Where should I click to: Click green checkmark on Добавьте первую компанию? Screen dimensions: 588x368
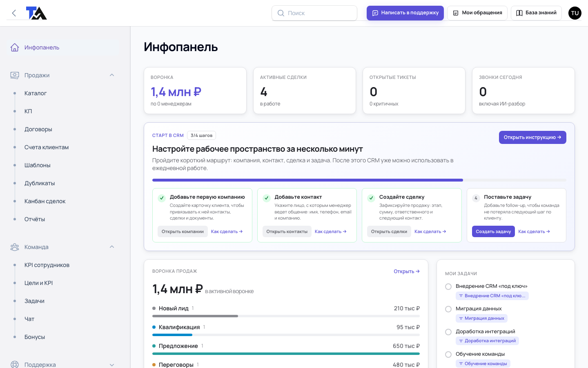click(162, 198)
